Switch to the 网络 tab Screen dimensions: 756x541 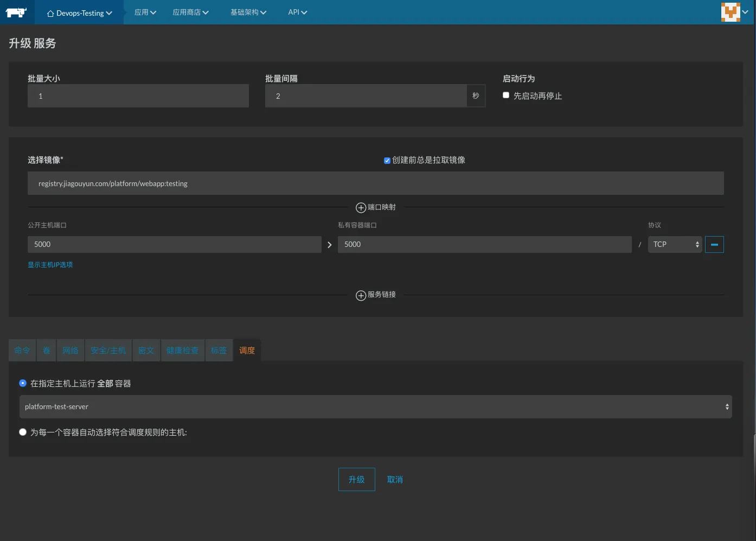(x=71, y=351)
